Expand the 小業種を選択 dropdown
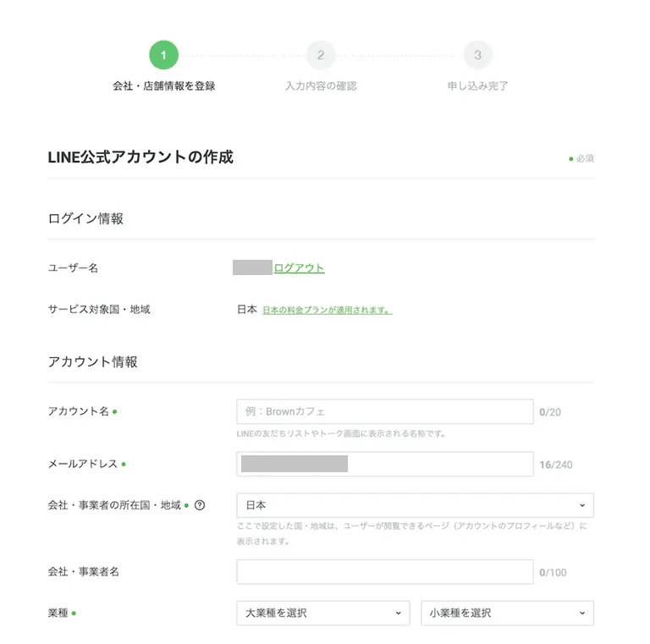 click(507, 613)
